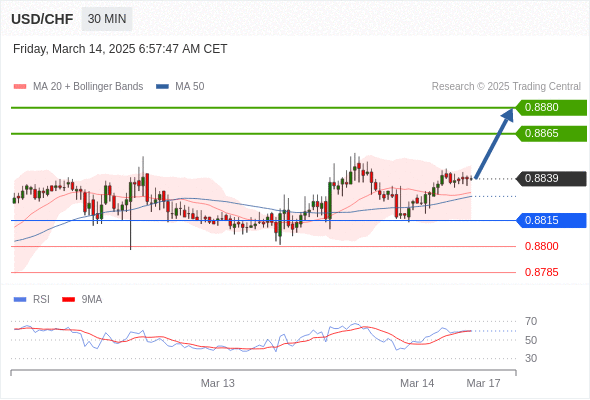Screen dimensions: 590x400
Task: Click the Mar 13 date axis label
Action: [x=217, y=383]
